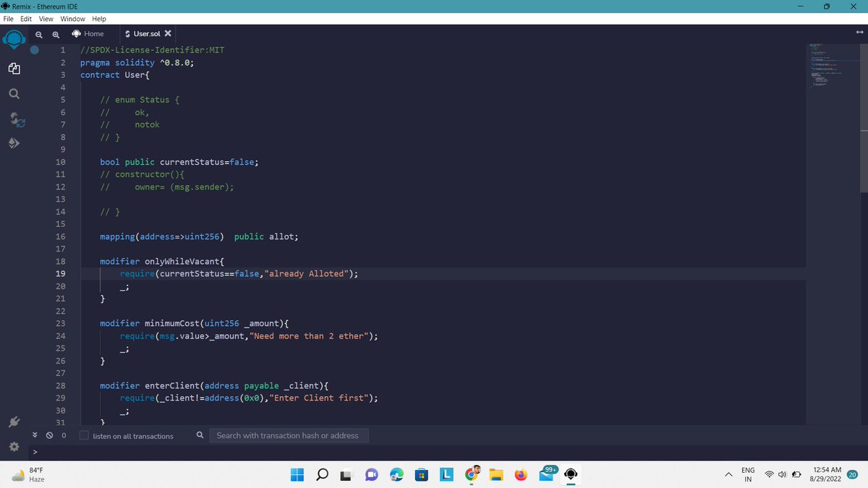Open clock showing 12:54 AM
Screen dimensions: 868x488
[x=826, y=475]
